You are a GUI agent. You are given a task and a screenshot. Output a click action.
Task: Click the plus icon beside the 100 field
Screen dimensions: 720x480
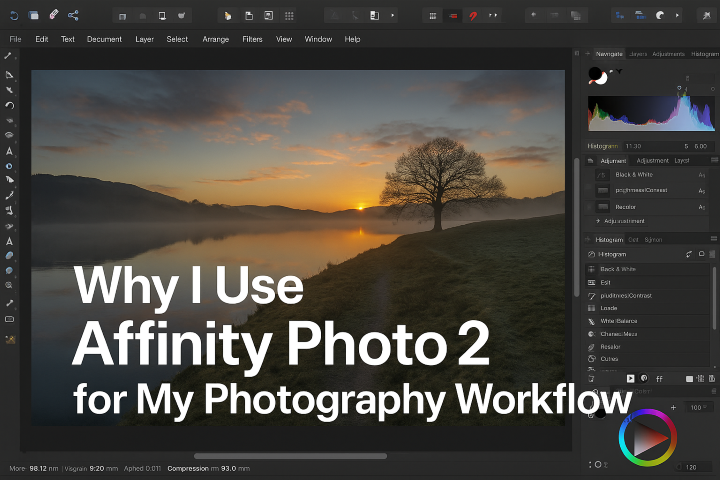tap(673, 407)
